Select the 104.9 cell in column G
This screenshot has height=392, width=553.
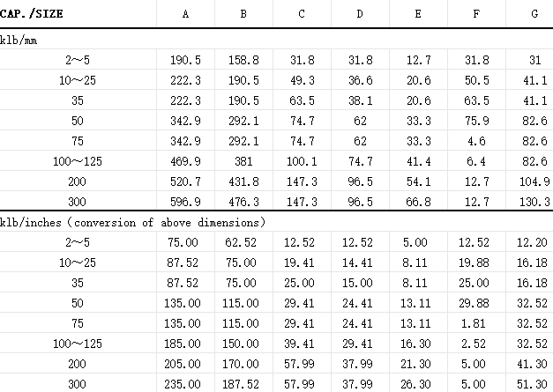(534, 181)
